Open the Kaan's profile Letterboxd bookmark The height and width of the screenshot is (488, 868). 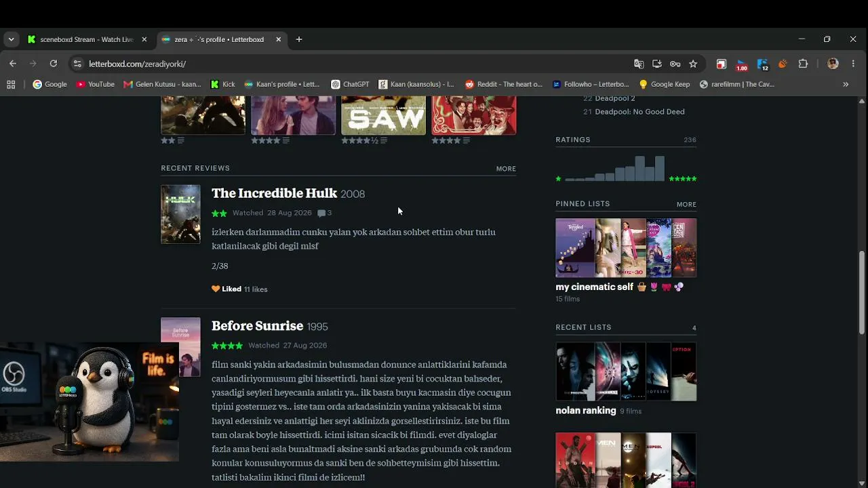pyautogui.click(x=282, y=85)
